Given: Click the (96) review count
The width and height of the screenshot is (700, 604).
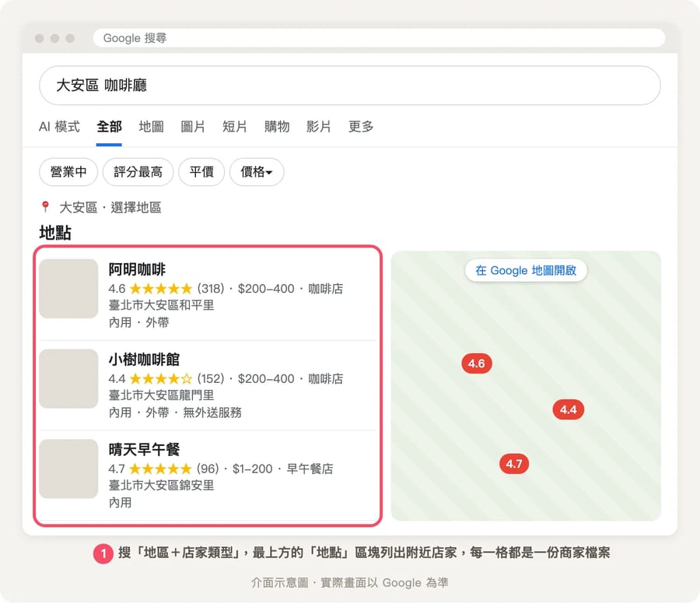Looking at the screenshot, I should [208, 469].
